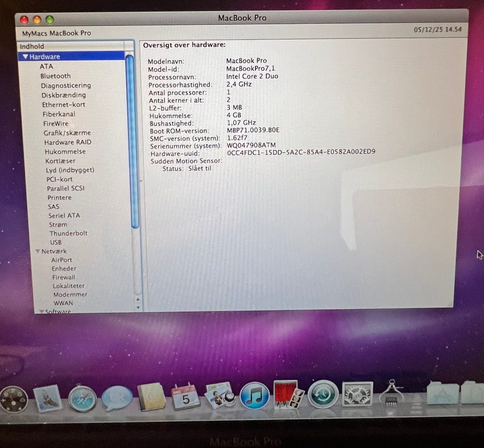Image resolution: width=484 pixels, height=448 pixels.
Task: Select Strøm in the sidebar
Action: pyautogui.click(x=58, y=225)
